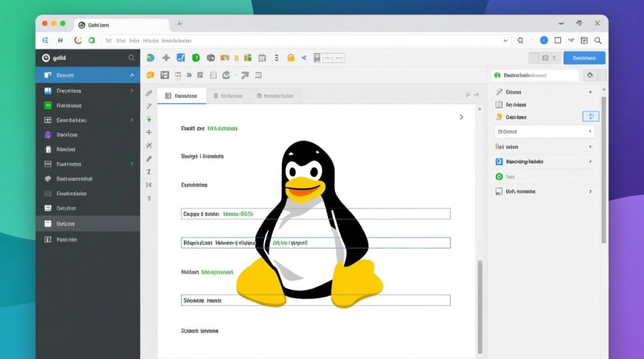Expand the chevron on the main document canvas
This screenshot has height=359, width=644.
click(x=461, y=116)
